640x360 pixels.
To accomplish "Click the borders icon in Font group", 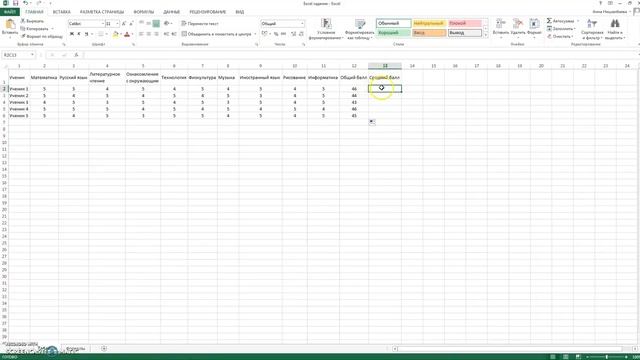I will tap(100, 34).
